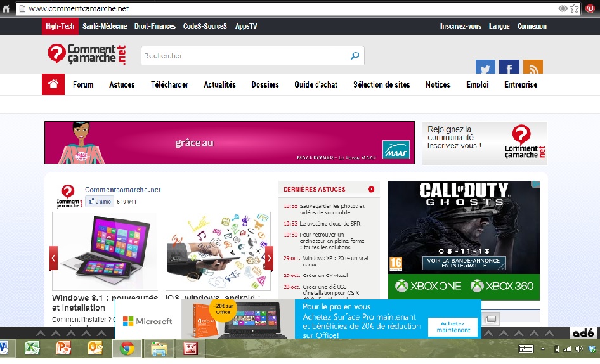Click the 'Rejoignez la communauté' banner
Image resolution: width=600 pixels, height=364 pixels.
(485, 143)
